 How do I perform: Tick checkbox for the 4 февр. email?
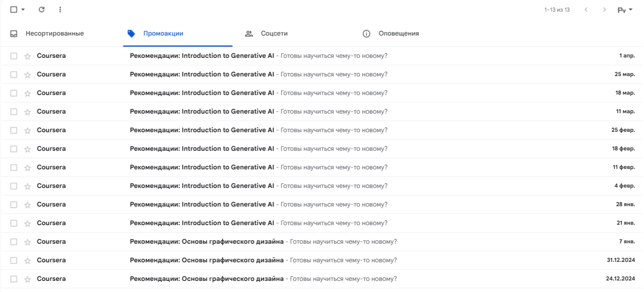(14, 186)
